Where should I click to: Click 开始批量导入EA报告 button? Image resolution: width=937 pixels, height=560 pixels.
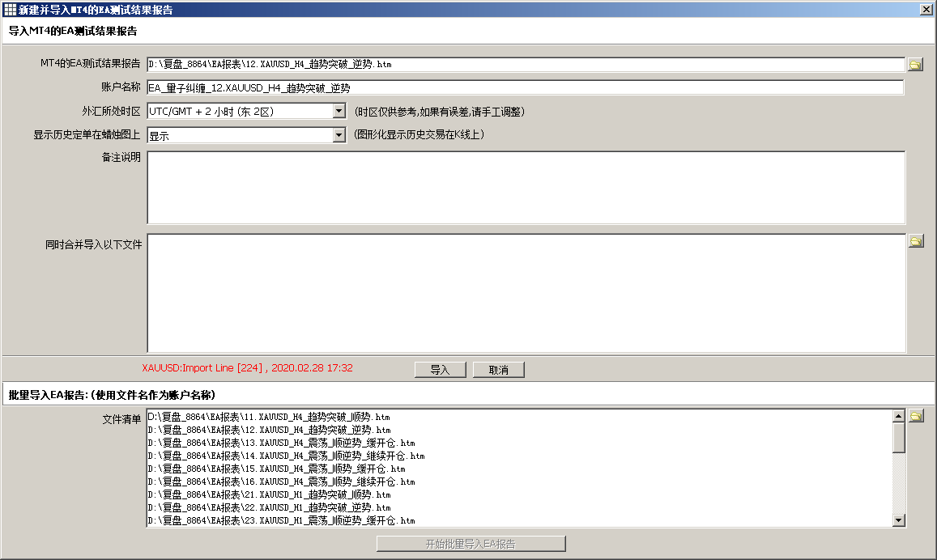click(x=471, y=544)
